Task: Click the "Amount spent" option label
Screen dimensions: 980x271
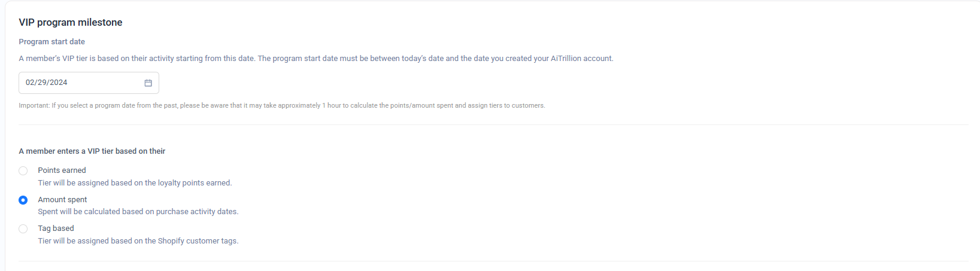Action: [62, 200]
